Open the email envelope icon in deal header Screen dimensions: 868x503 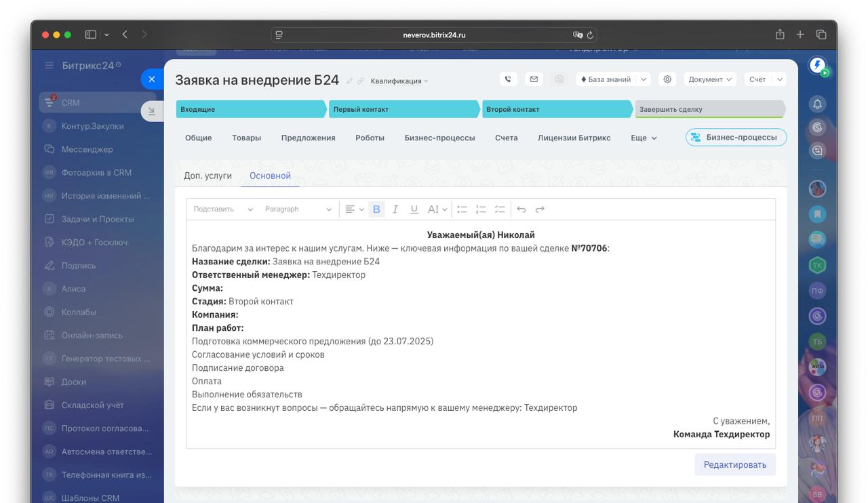coord(534,79)
